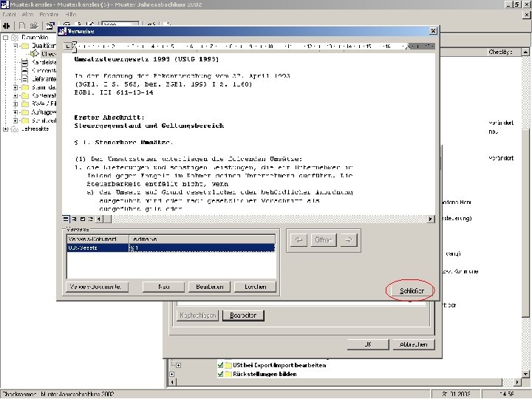Open the Fenster menu

coord(49,14)
